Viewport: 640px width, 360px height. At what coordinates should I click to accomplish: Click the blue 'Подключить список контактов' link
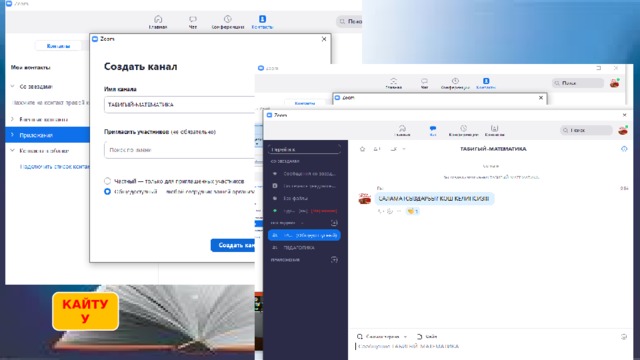pyautogui.click(x=55, y=167)
